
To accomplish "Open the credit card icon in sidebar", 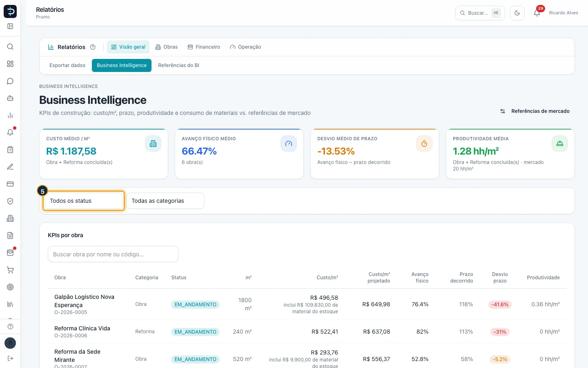I will [10, 184].
